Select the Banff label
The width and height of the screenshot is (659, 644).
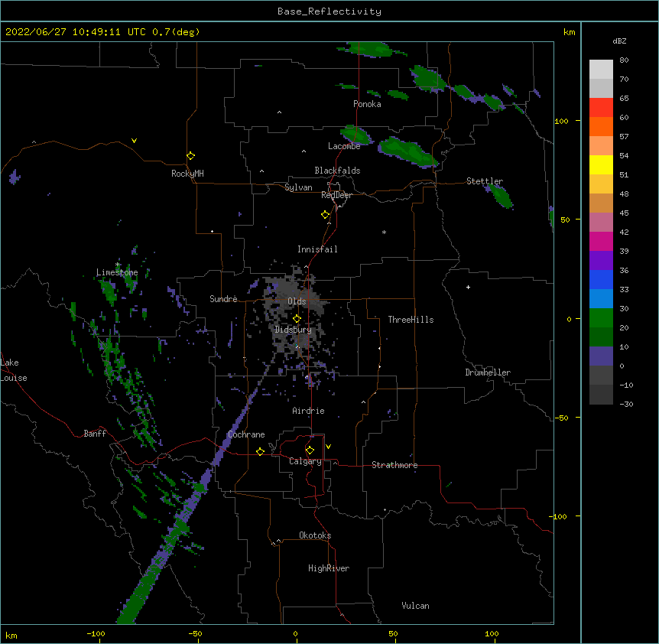pyautogui.click(x=95, y=434)
